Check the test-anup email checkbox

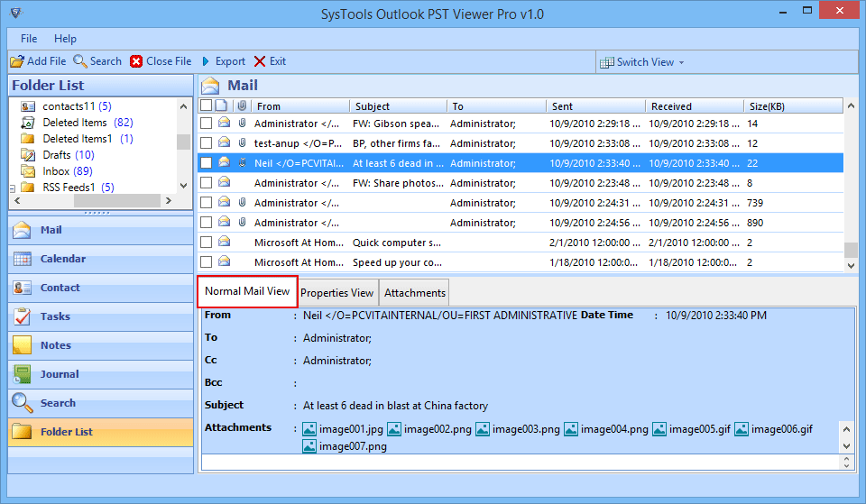[206, 143]
